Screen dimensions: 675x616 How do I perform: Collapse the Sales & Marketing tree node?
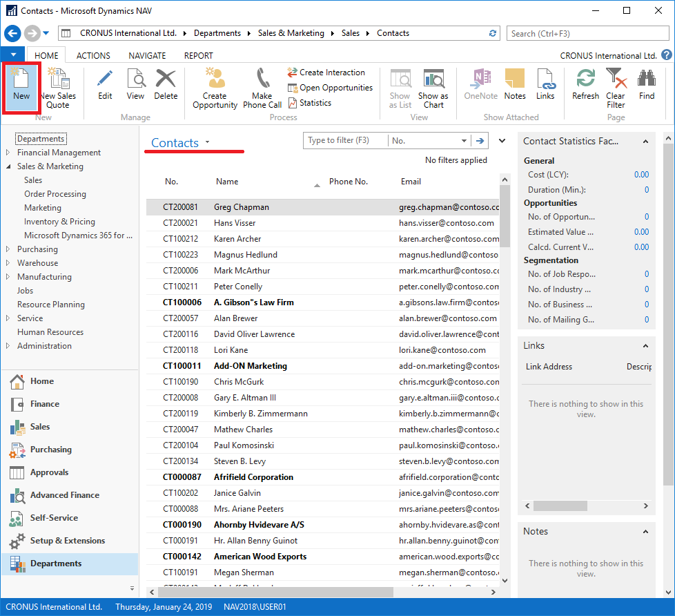click(x=8, y=166)
